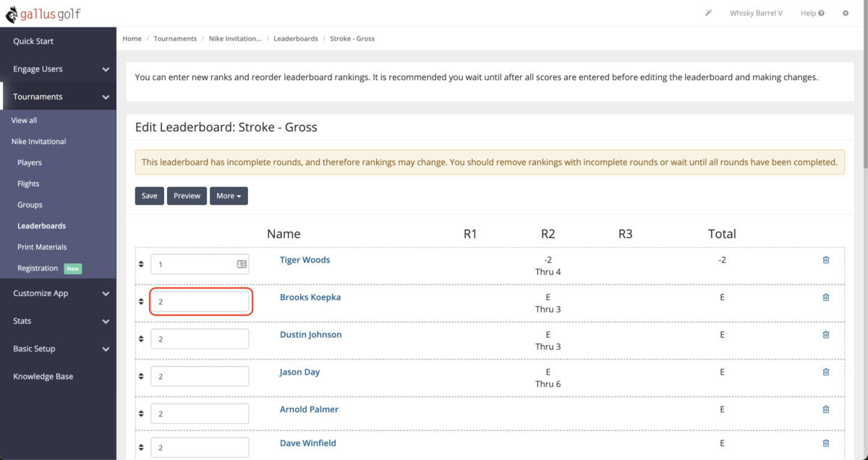Expand the Stats sidebar section

[x=58, y=320]
